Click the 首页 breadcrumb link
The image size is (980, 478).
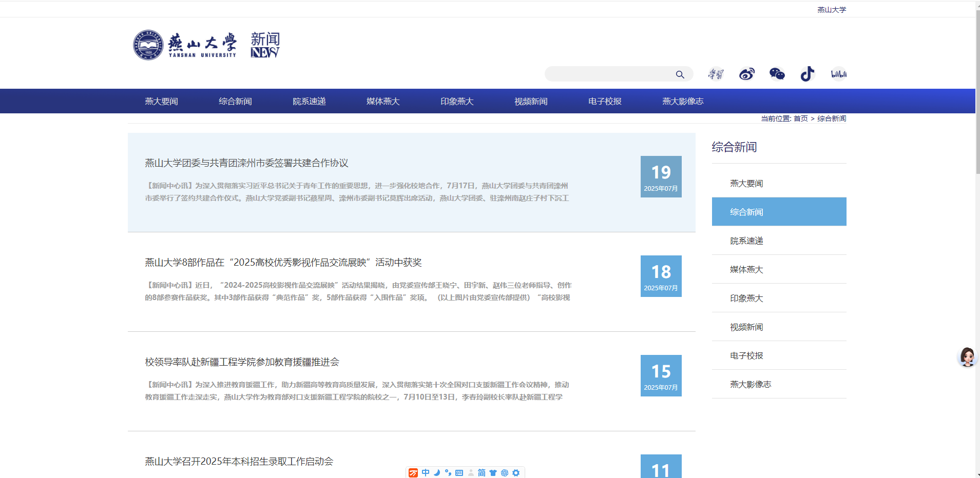[x=800, y=118]
